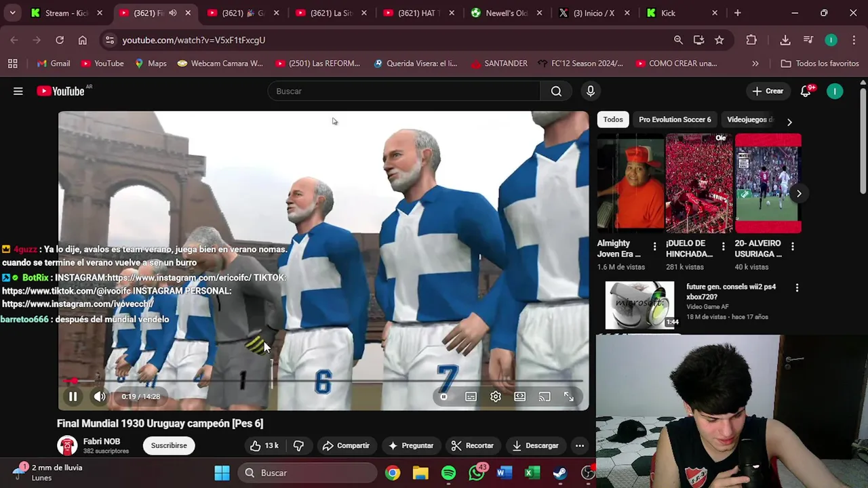Open Spotify from the taskbar
The height and width of the screenshot is (488, 868).
pyautogui.click(x=449, y=473)
